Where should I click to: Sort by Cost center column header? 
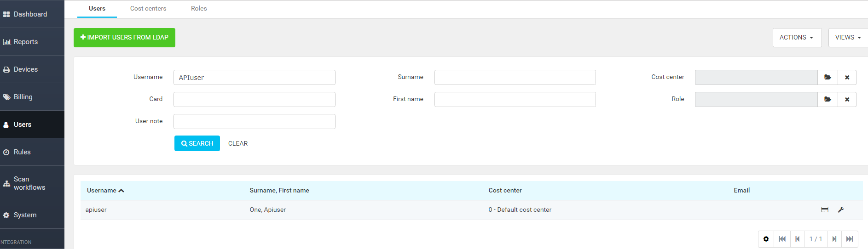tap(505, 190)
